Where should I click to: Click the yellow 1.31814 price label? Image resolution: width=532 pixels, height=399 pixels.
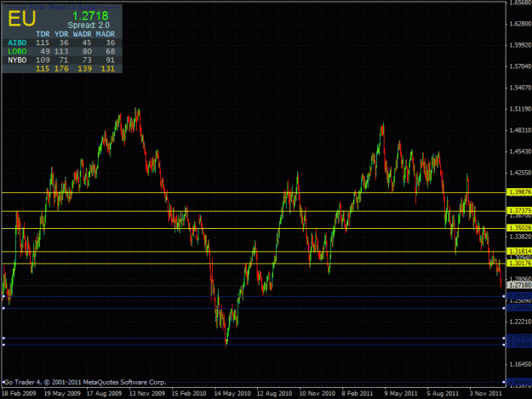pos(519,251)
